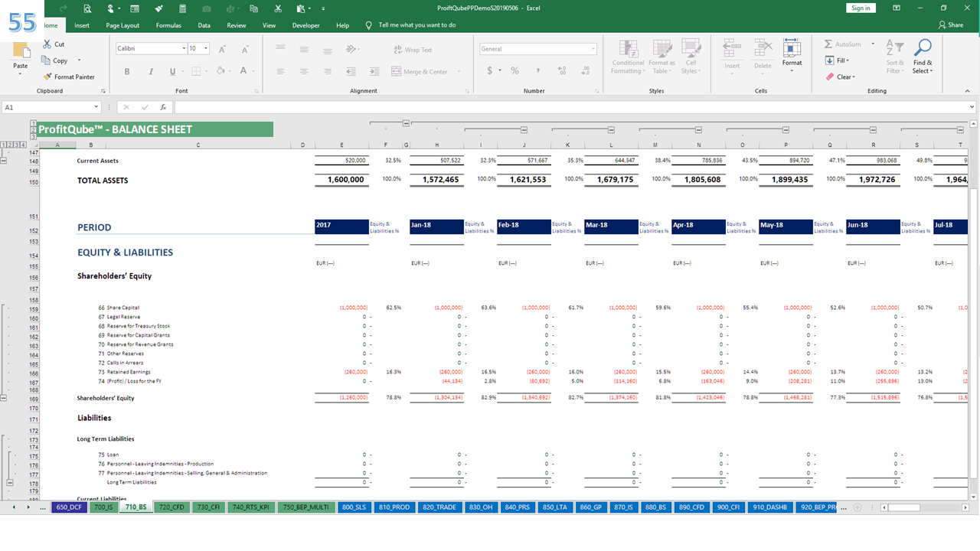Click the calculator icon in quick access toolbar
The width and height of the screenshot is (980, 551).
click(x=182, y=8)
